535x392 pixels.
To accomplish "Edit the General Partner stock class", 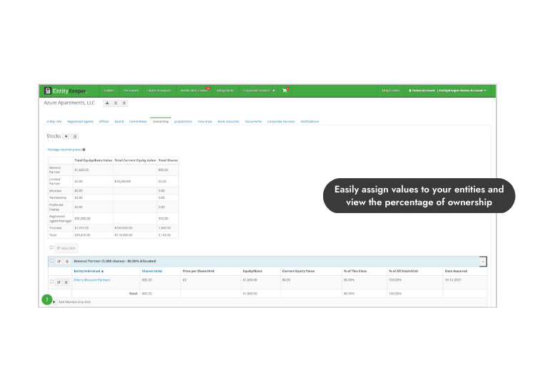I will [58, 261].
